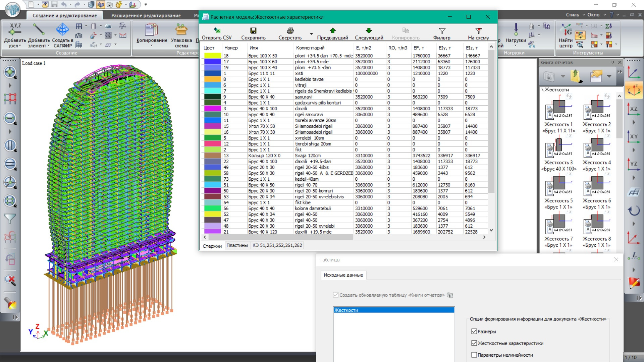This screenshot has height=362, width=644.
Task: Click the Предыдущий green up arrow
Action: (x=332, y=31)
